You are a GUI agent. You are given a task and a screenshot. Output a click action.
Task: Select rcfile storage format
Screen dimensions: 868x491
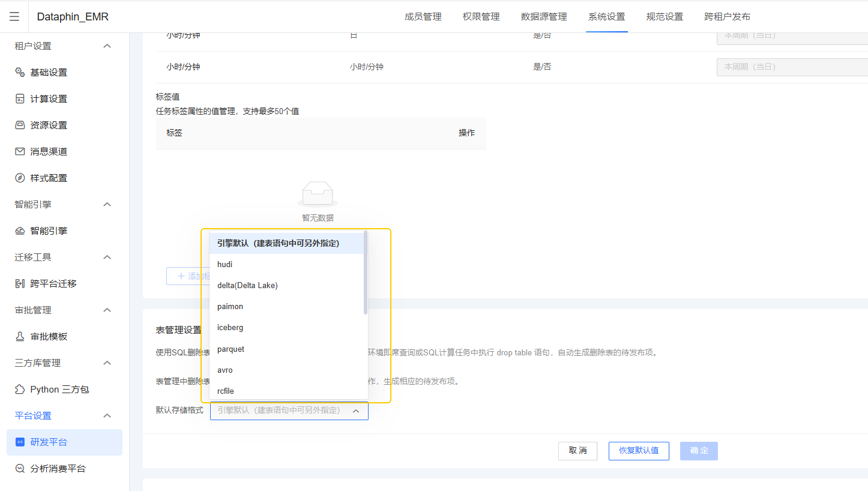coord(286,391)
